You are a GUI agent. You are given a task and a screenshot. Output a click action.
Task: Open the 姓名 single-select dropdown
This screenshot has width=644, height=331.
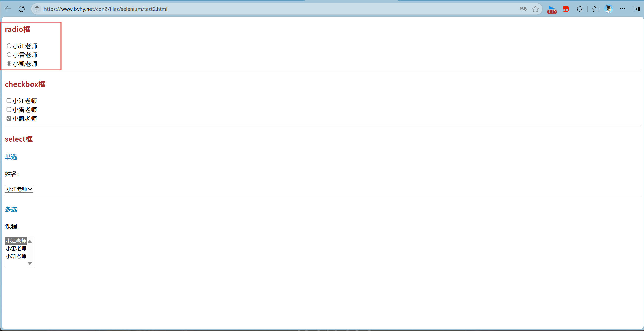click(19, 189)
